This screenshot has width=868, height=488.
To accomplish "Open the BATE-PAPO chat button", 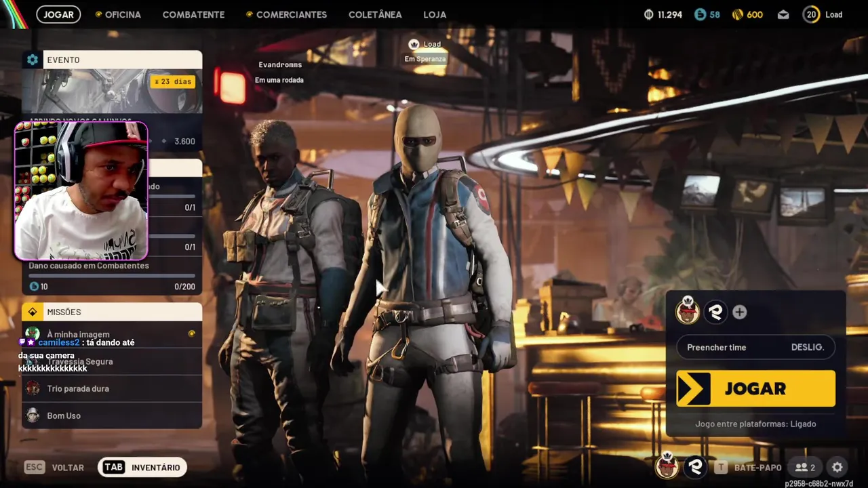I will (748, 467).
